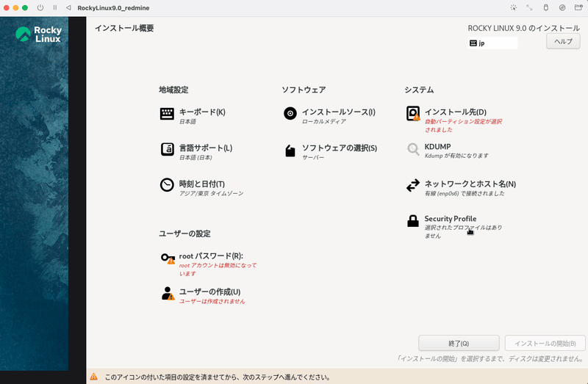Open 時刻と日付(T) settings

point(201,184)
